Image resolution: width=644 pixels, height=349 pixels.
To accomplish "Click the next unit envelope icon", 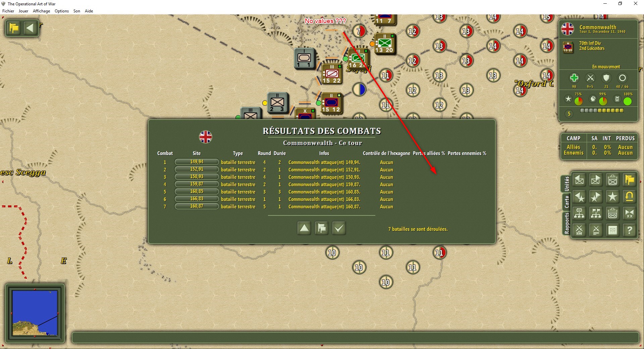I will tap(596, 180).
